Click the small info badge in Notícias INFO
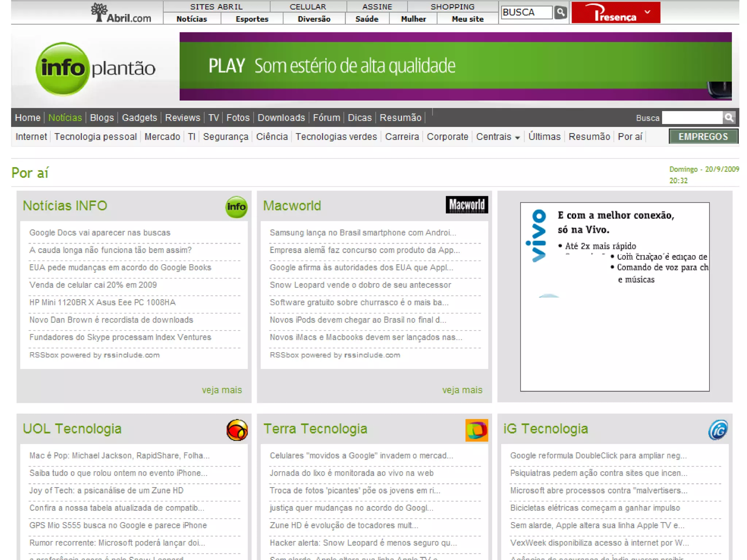Image resolution: width=747 pixels, height=560 pixels. 236,207
